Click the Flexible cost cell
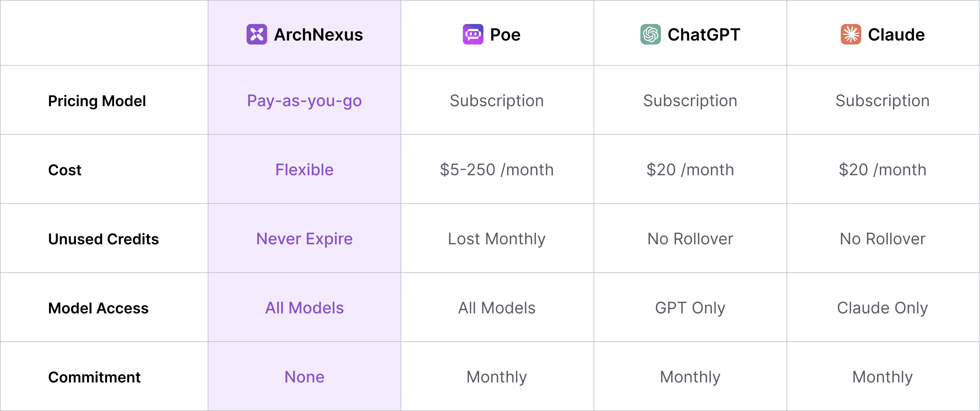This screenshot has height=411, width=980. click(304, 170)
